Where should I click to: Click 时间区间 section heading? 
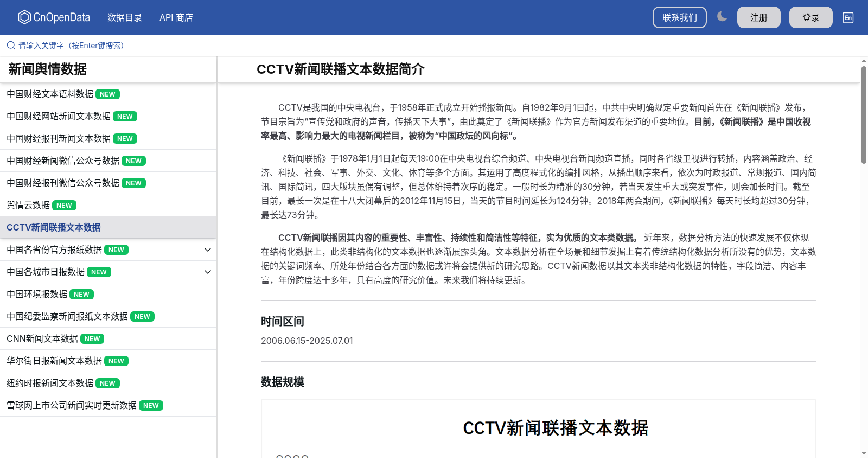[283, 322]
